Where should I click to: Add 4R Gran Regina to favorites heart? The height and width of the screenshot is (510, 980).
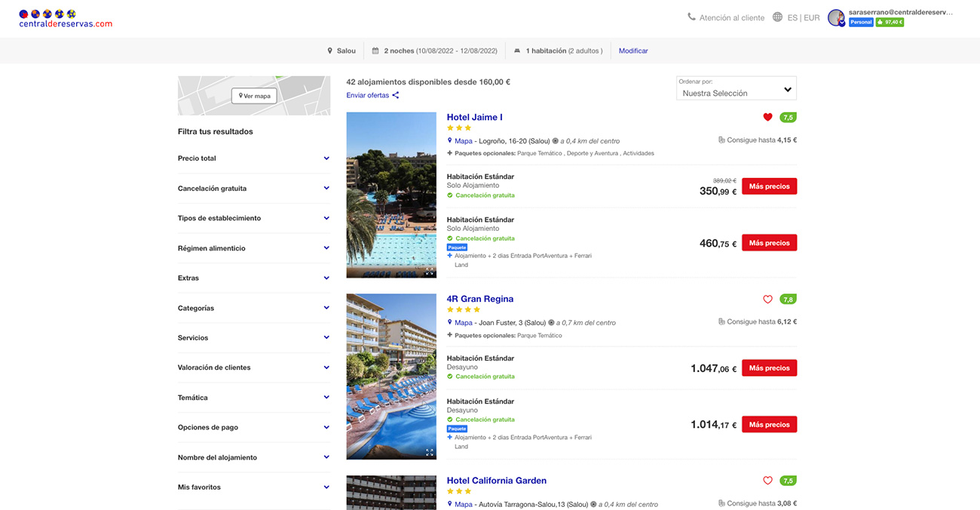click(x=767, y=299)
